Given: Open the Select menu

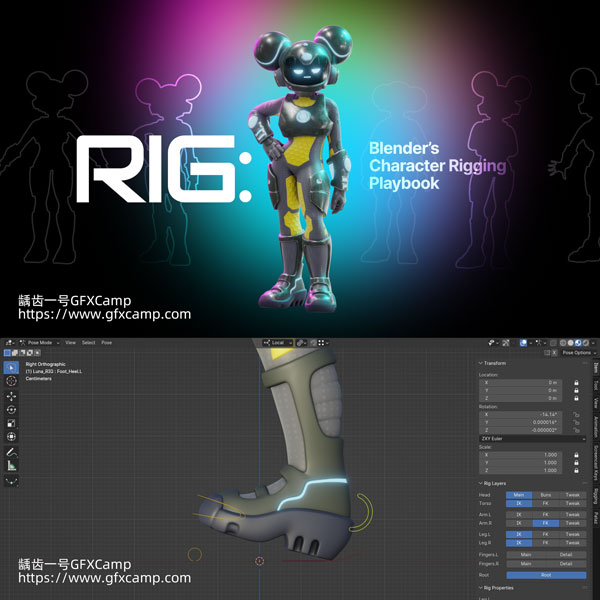Looking at the screenshot, I should (88, 343).
